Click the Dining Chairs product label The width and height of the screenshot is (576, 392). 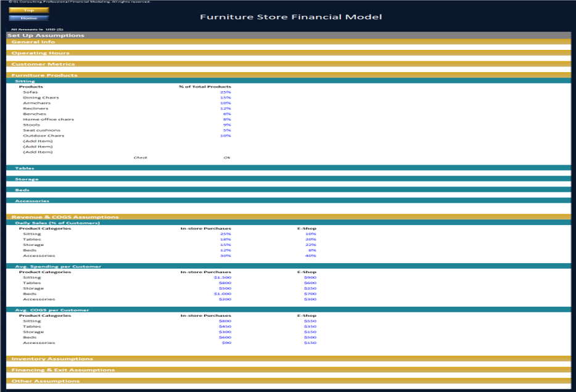click(41, 97)
